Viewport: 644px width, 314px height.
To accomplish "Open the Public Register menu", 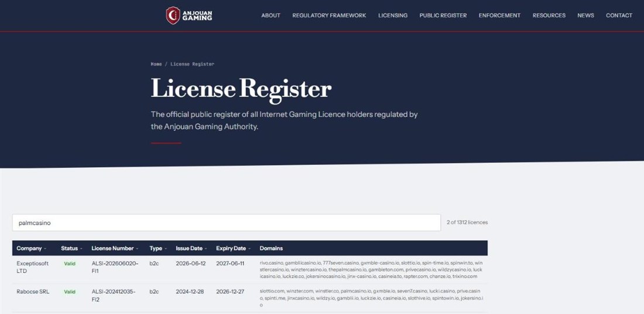I will tap(443, 15).
